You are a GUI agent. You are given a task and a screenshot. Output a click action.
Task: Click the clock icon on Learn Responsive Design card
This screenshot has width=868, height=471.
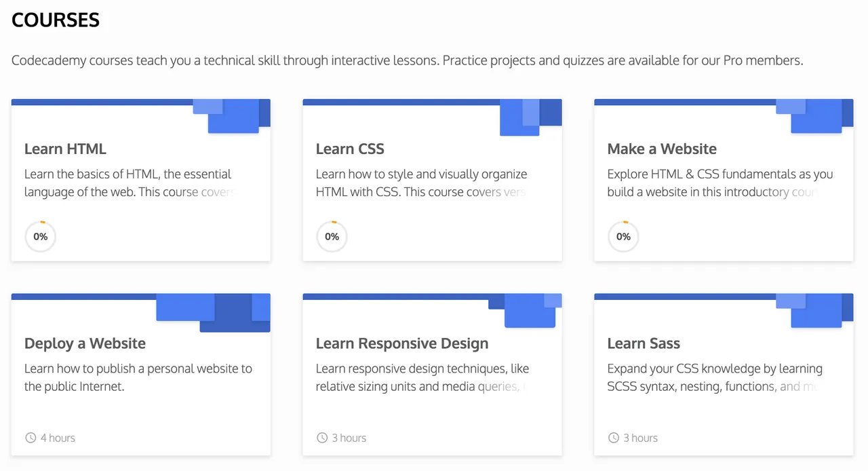[x=322, y=438]
